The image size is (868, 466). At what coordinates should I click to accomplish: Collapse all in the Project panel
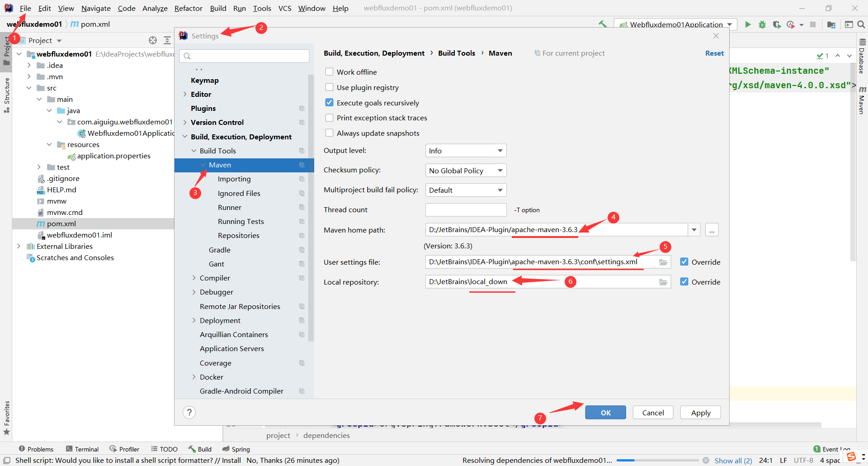167,40
